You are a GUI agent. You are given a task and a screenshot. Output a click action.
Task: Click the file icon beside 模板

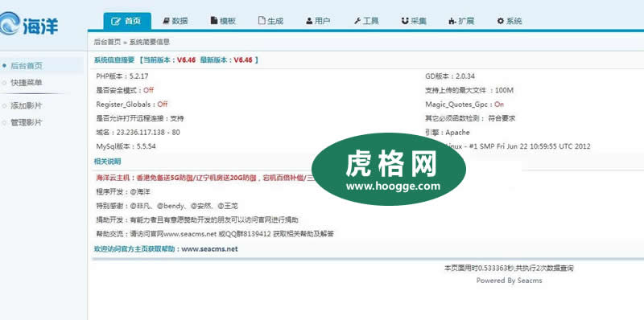pyautogui.click(x=213, y=21)
